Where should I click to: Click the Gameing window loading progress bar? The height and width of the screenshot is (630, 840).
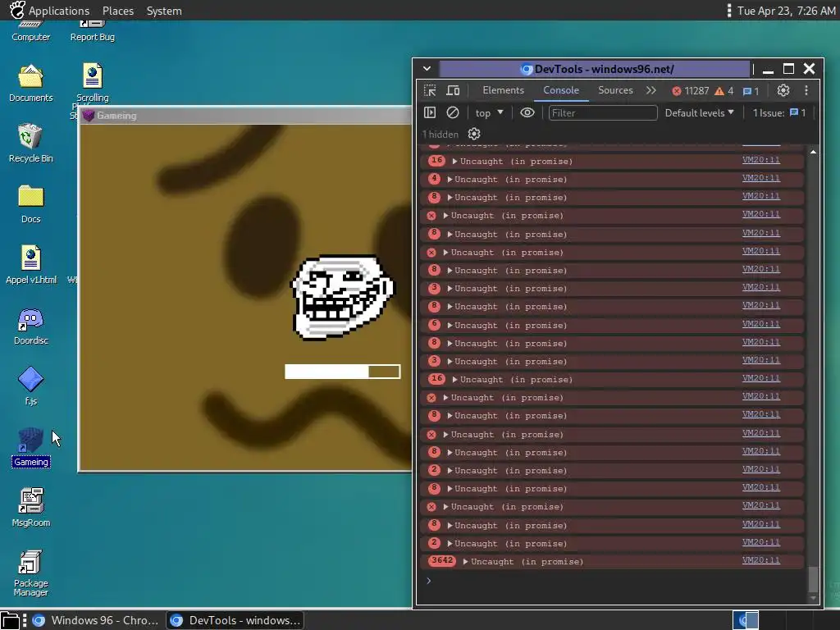point(342,372)
